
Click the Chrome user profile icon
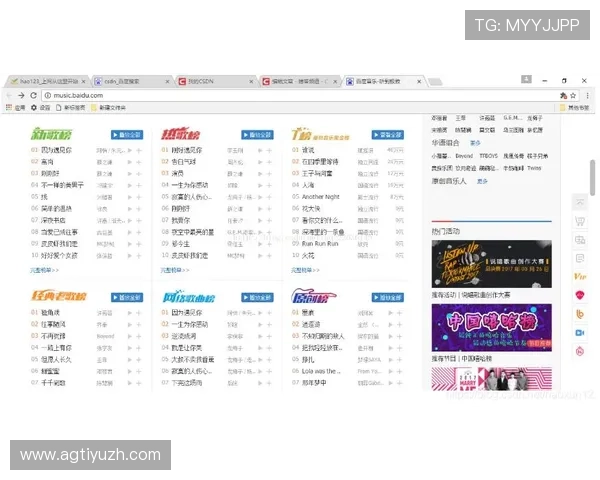click(x=527, y=79)
